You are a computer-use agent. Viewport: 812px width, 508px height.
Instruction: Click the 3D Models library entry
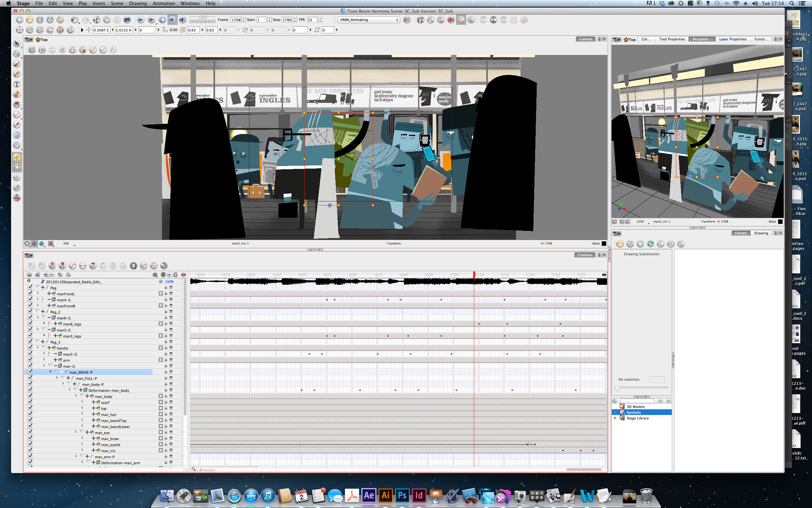pos(636,406)
